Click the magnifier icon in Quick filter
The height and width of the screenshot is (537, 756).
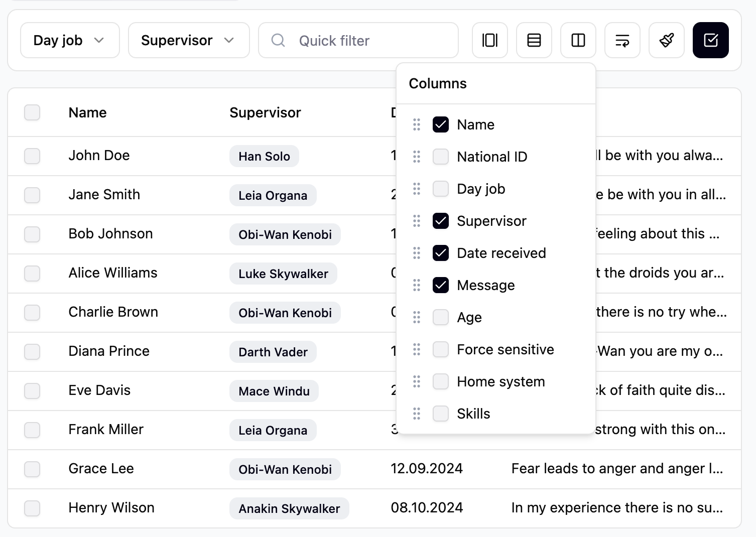click(278, 40)
